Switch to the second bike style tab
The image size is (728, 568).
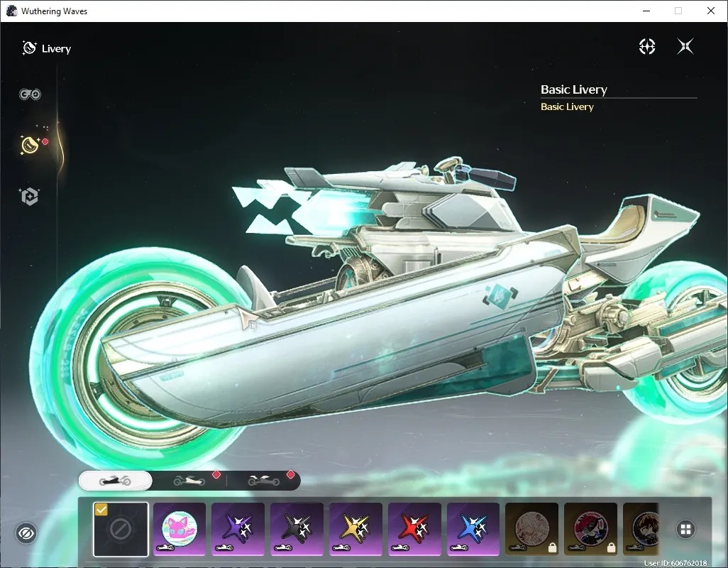[x=189, y=481]
